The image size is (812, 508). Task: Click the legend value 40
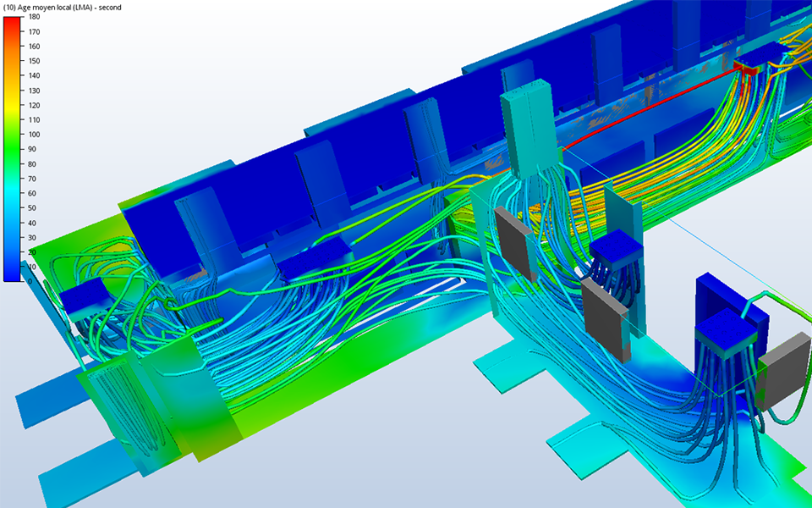[x=33, y=223]
